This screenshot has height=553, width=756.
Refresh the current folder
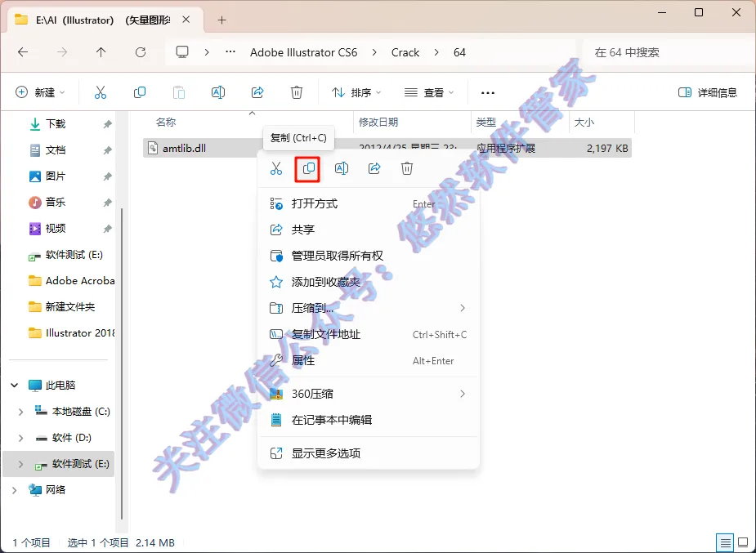(x=141, y=52)
